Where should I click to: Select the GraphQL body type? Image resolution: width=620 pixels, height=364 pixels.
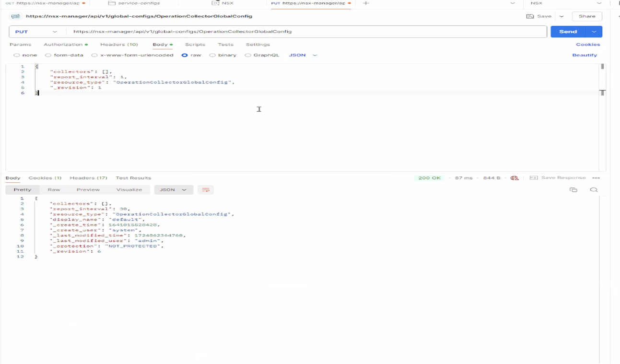point(248,55)
